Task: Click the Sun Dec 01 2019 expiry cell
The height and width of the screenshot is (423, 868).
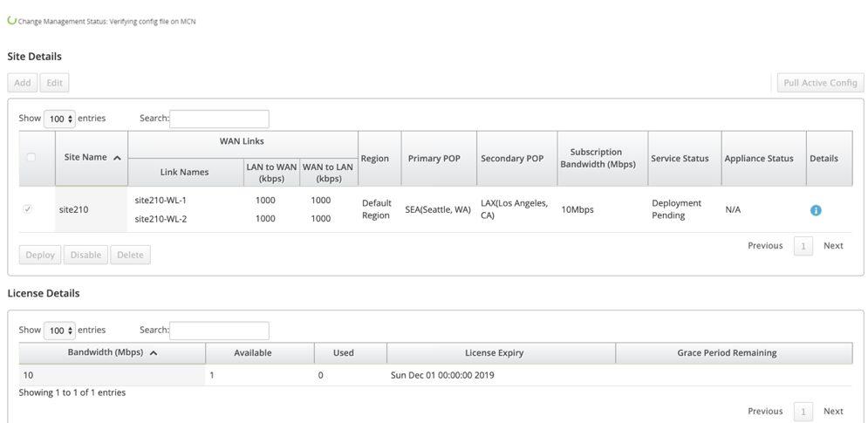Action: (x=442, y=375)
